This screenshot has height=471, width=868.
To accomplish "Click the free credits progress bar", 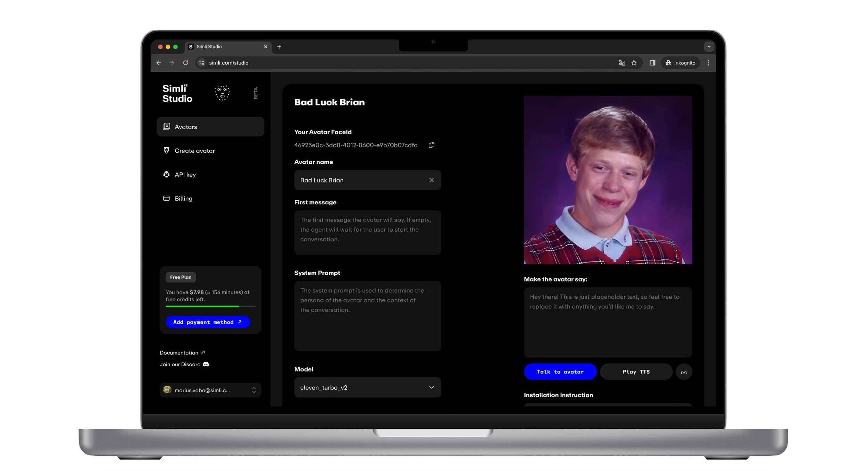I will tap(210, 306).
